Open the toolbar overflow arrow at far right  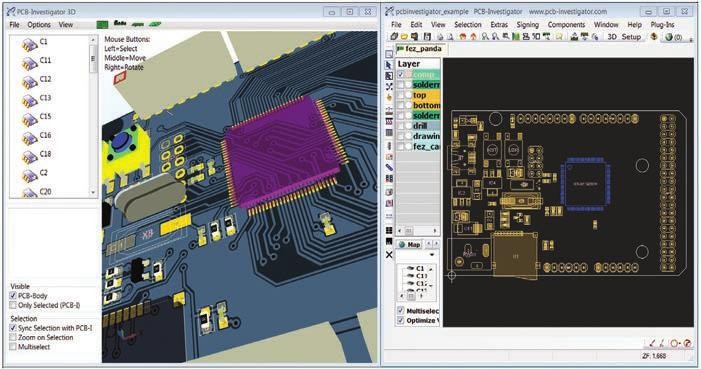pos(691,39)
